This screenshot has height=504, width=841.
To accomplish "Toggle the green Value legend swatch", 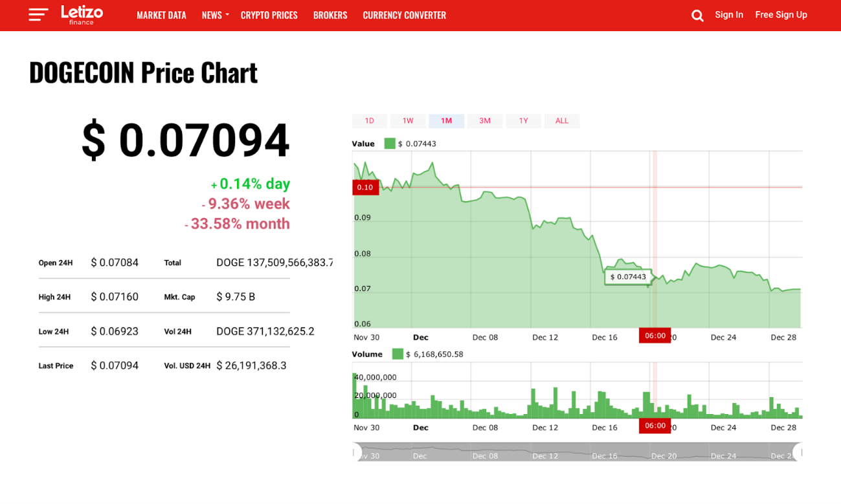I will pos(389,144).
